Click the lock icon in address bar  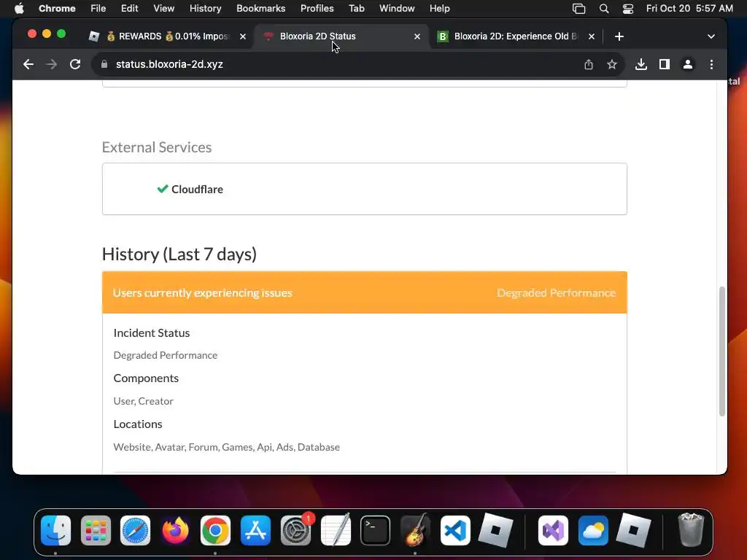point(104,64)
